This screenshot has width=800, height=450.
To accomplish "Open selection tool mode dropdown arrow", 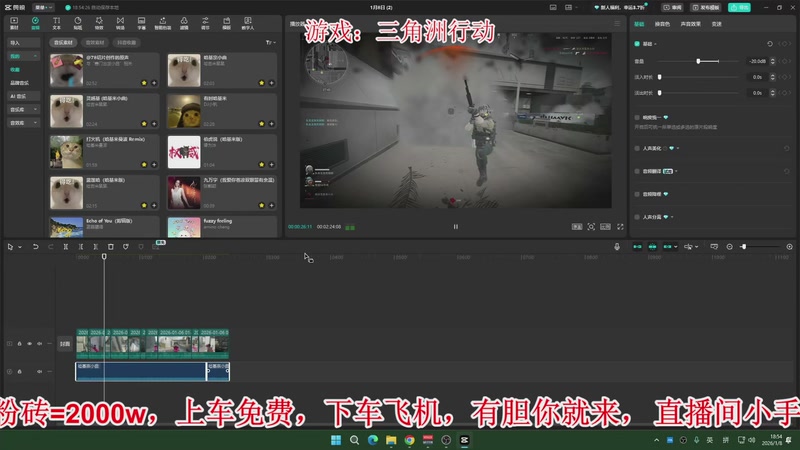I will click(20, 247).
